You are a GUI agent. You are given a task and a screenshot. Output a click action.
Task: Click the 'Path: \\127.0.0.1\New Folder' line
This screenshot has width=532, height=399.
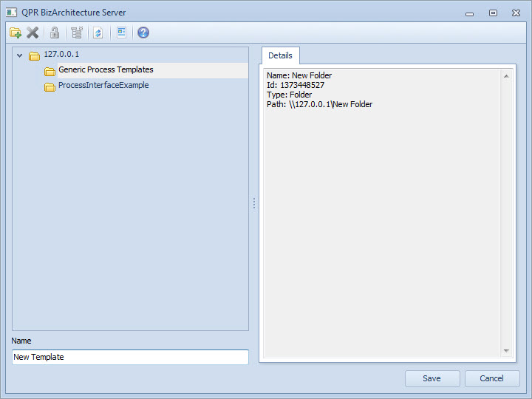tap(320, 104)
